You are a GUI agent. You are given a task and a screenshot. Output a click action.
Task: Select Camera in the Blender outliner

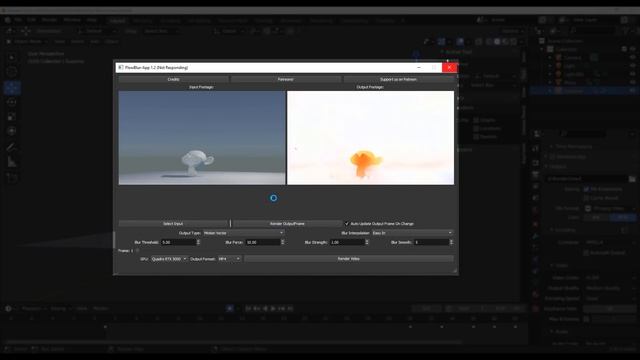coord(573,58)
